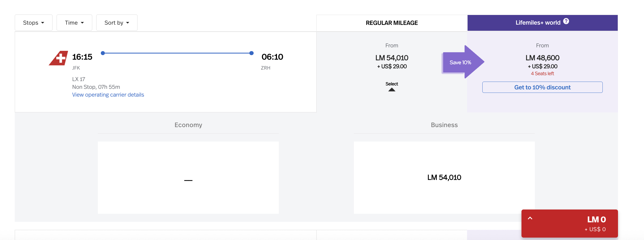The height and width of the screenshot is (240, 644).
Task: Click the Get to 10% discount button
Action: (542, 87)
